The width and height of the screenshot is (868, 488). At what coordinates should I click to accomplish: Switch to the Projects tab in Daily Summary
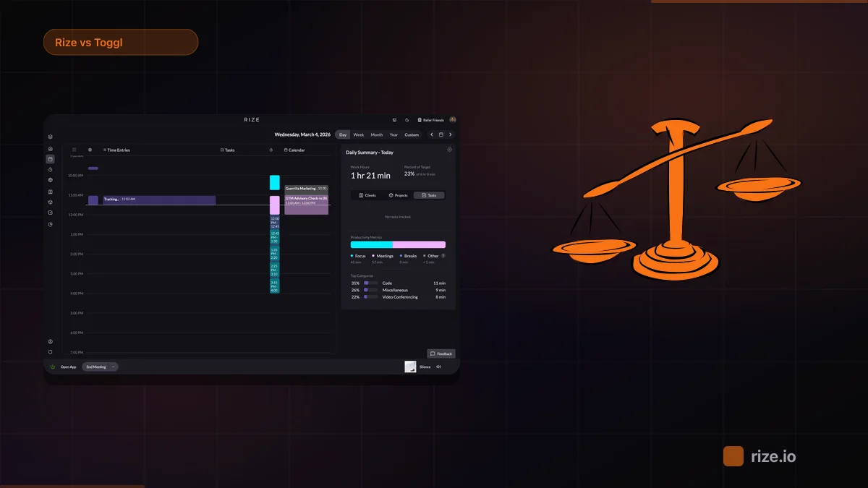tap(400, 195)
